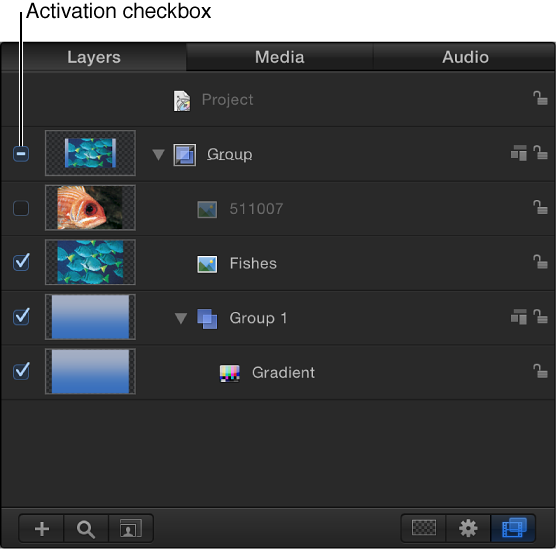Click the Group thumbnail preview

pyautogui.click(x=90, y=153)
